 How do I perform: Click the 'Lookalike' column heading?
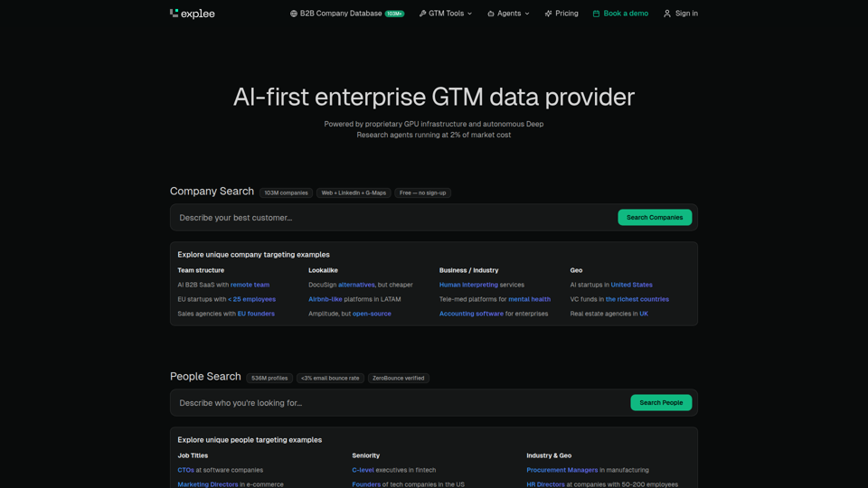tap(324, 270)
